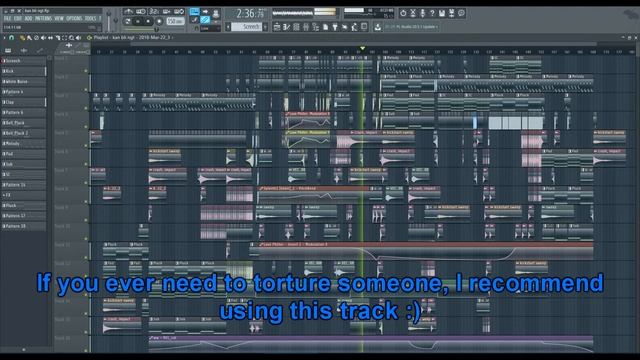Image resolution: width=640 pixels, height=360 pixels.
Task: Click the audio editor scissors icon
Action: (413, 13)
